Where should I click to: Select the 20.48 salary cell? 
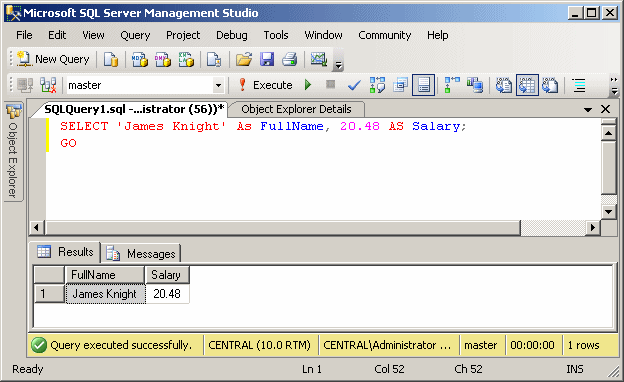tap(167, 294)
